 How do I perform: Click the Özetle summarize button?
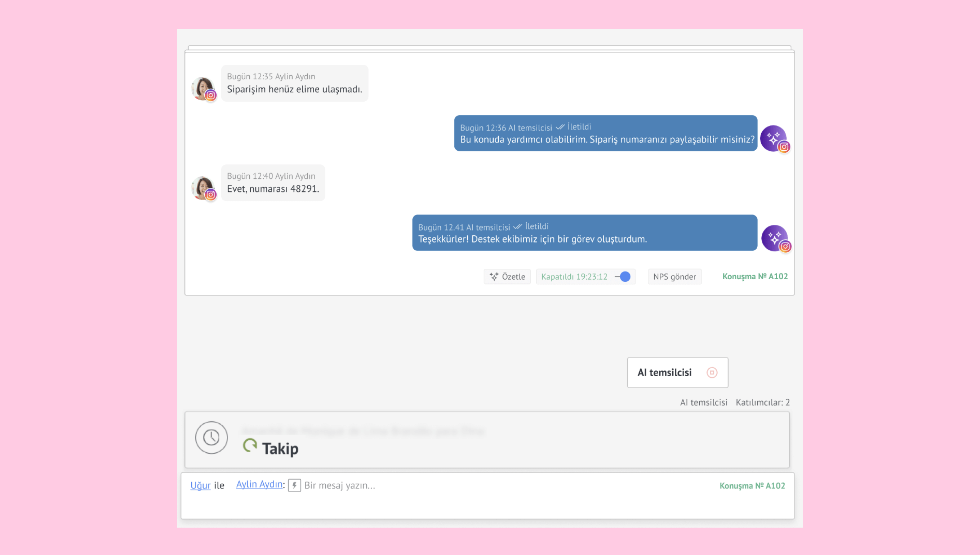tap(507, 277)
